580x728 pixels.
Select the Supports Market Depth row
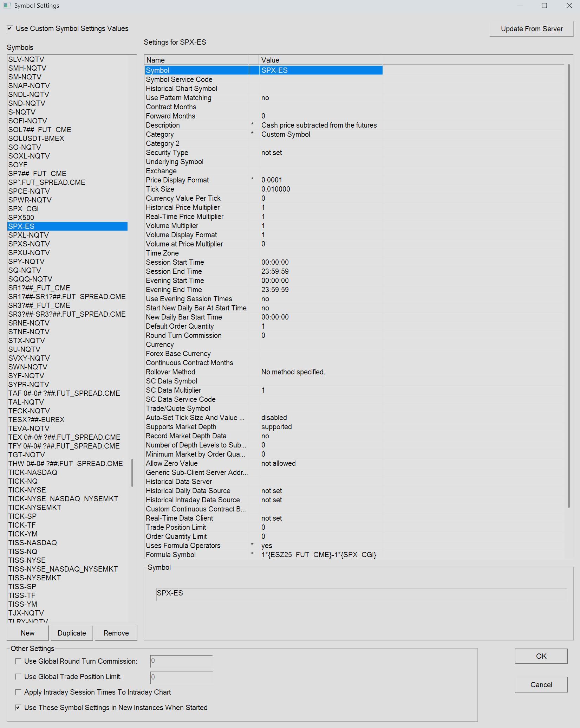tap(263, 427)
